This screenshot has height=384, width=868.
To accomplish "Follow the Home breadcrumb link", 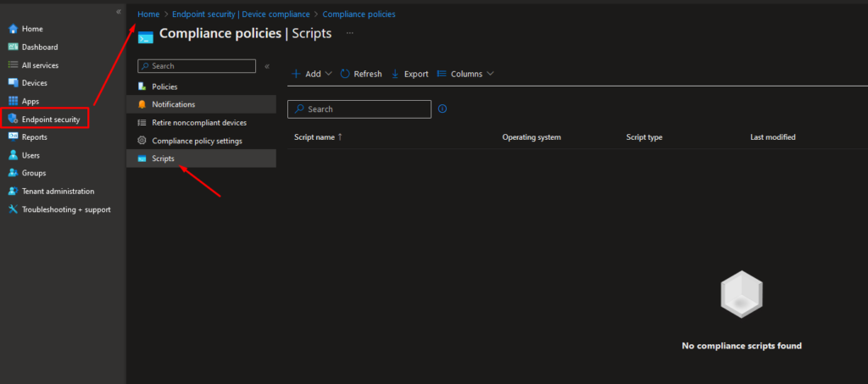I will point(148,14).
